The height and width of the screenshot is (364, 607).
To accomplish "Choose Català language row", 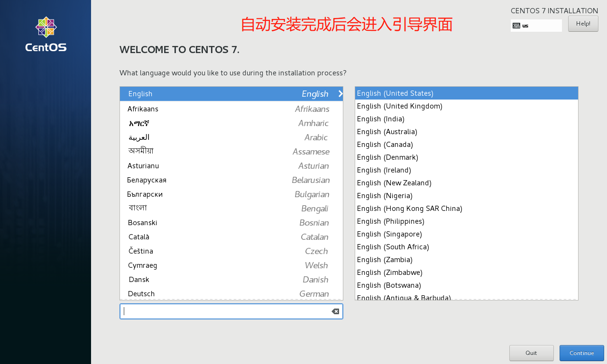I will (x=231, y=237).
